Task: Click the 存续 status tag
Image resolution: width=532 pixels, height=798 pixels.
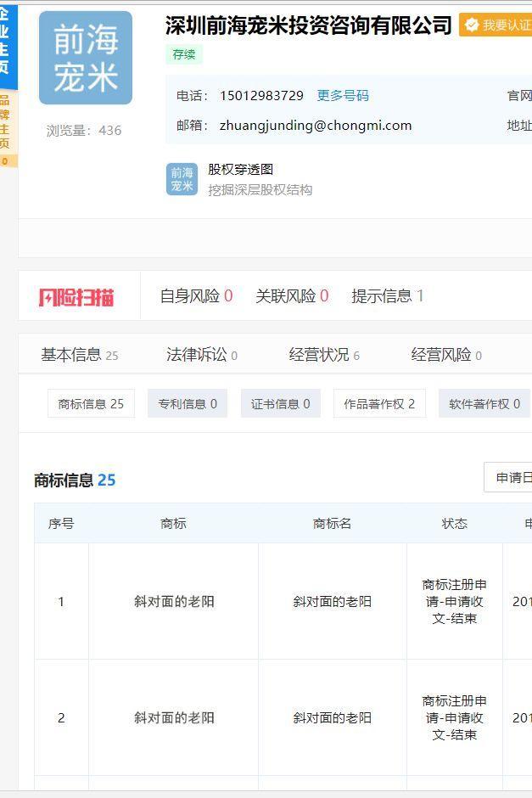Action: pyautogui.click(x=184, y=54)
